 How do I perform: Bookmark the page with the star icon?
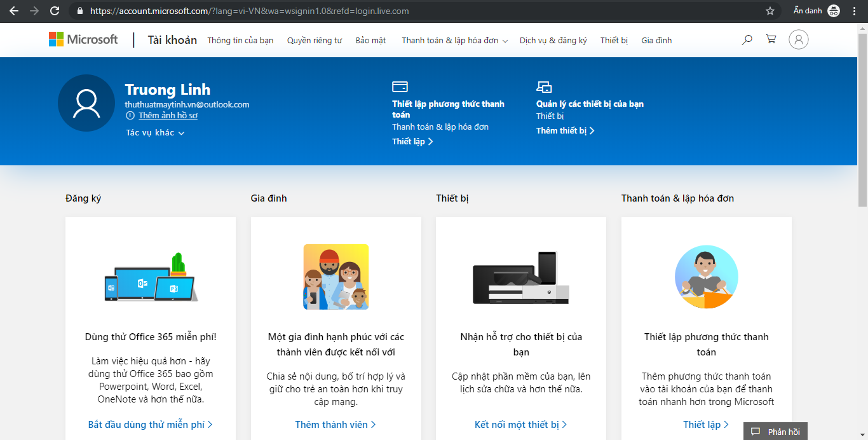pos(770,11)
